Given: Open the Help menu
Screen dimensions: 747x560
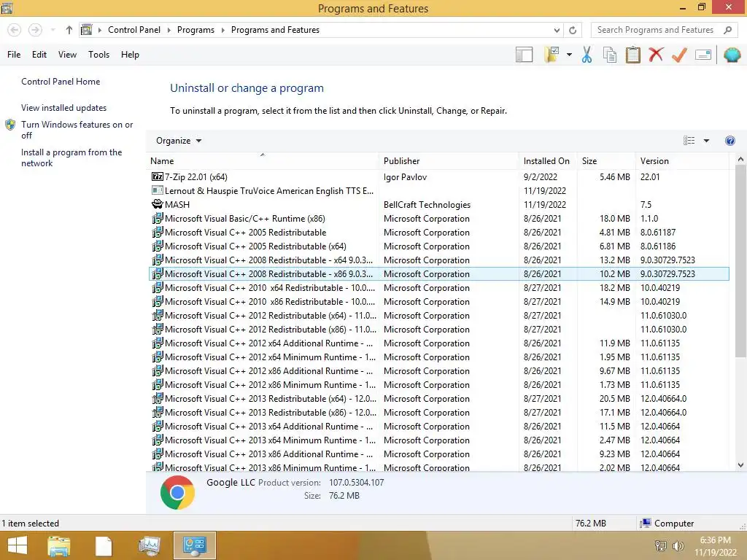Looking at the screenshot, I should tap(130, 54).
